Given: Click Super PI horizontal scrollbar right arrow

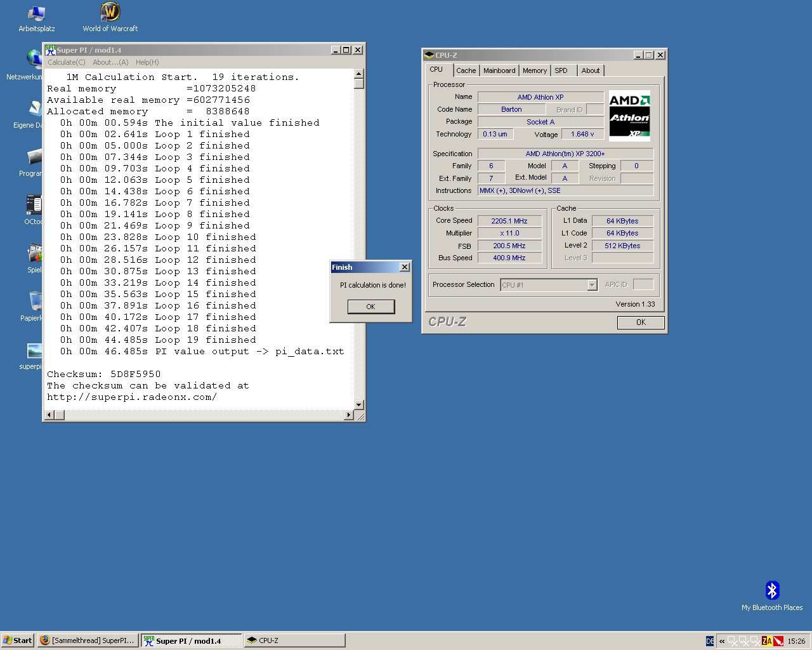Looking at the screenshot, I should pos(348,415).
